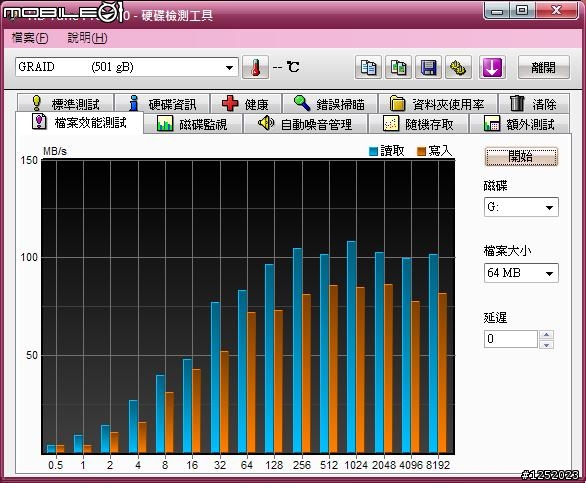This screenshot has height=483, width=586.
Task: Switch to the 磁碟監視 tab
Action: point(193,124)
